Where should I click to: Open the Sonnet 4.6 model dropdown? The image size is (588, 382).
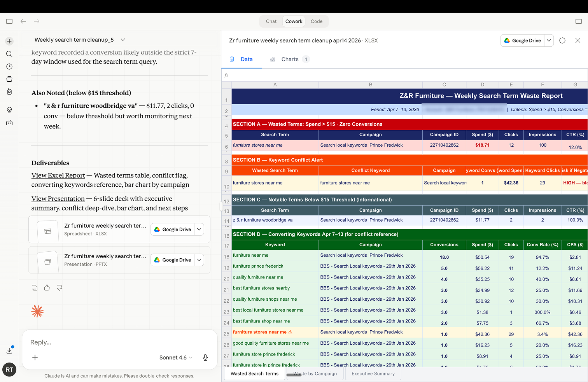[175, 357]
